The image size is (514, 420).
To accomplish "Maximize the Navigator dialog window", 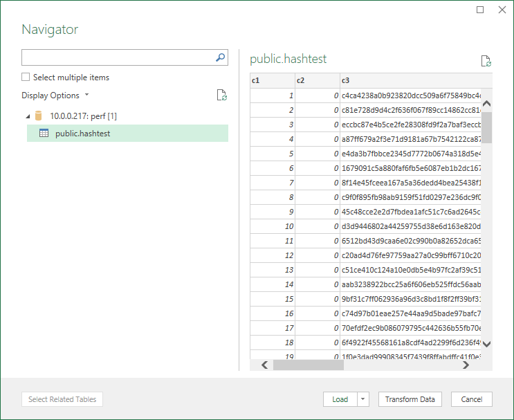I will pos(481,10).
